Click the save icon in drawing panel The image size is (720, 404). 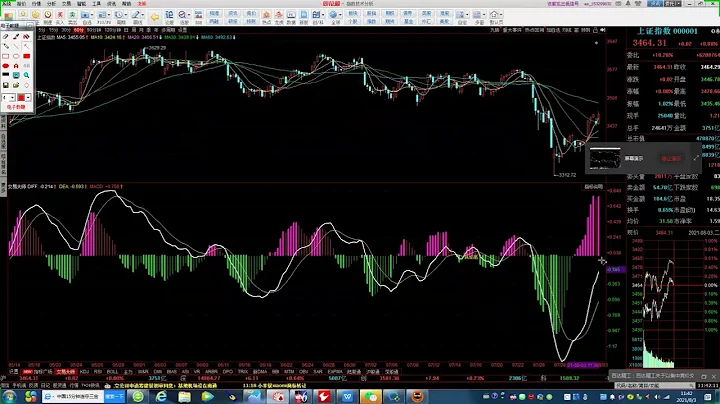tap(6, 85)
